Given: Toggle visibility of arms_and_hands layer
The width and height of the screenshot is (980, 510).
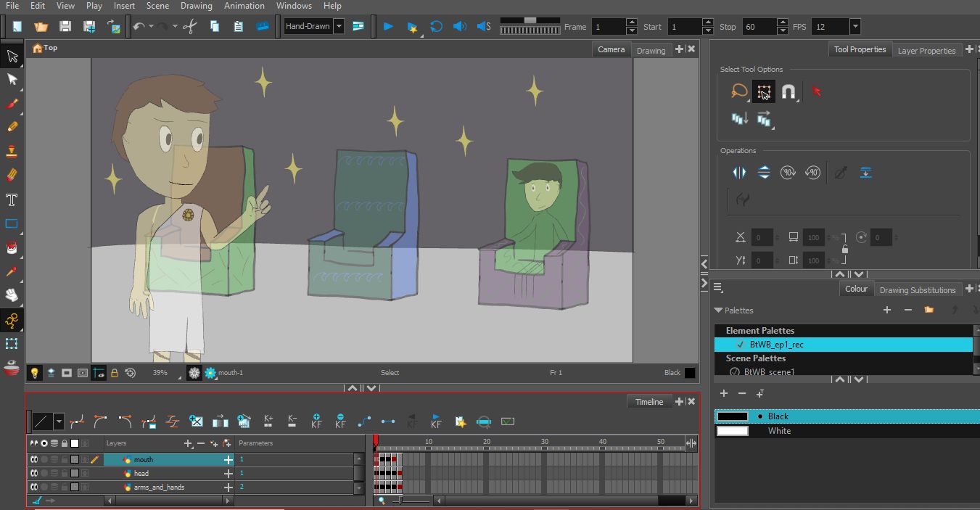Looking at the screenshot, I should (33, 487).
